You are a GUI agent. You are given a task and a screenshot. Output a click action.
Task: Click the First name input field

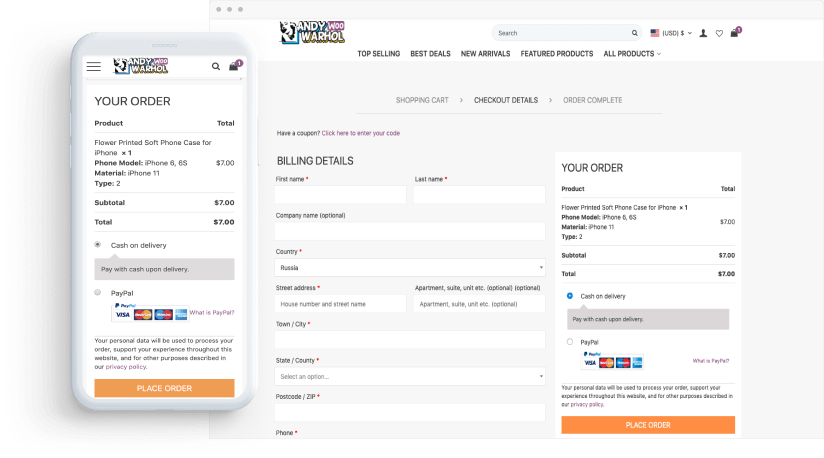click(x=341, y=195)
